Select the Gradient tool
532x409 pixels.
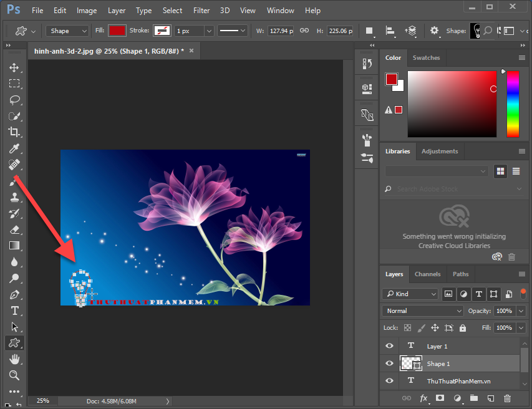coord(14,246)
